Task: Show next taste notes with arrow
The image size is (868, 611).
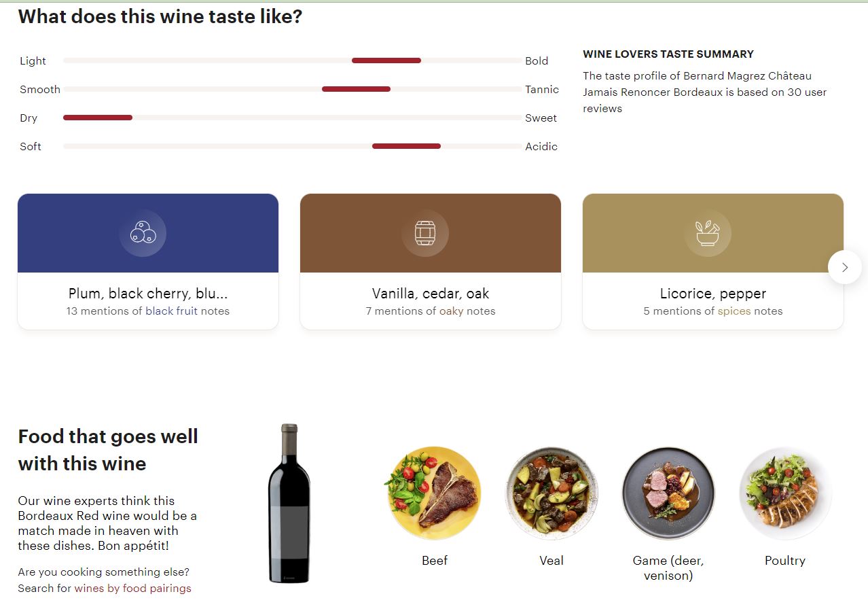Action: point(844,267)
